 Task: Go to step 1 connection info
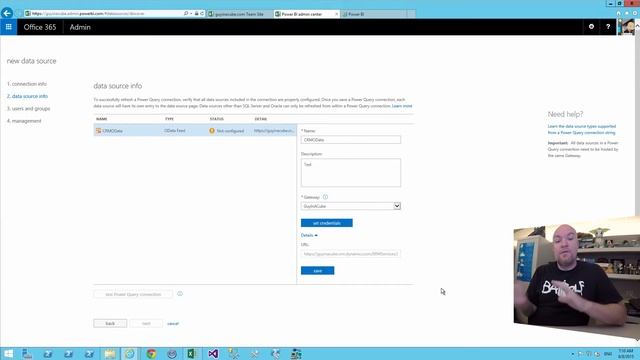pos(27,84)
